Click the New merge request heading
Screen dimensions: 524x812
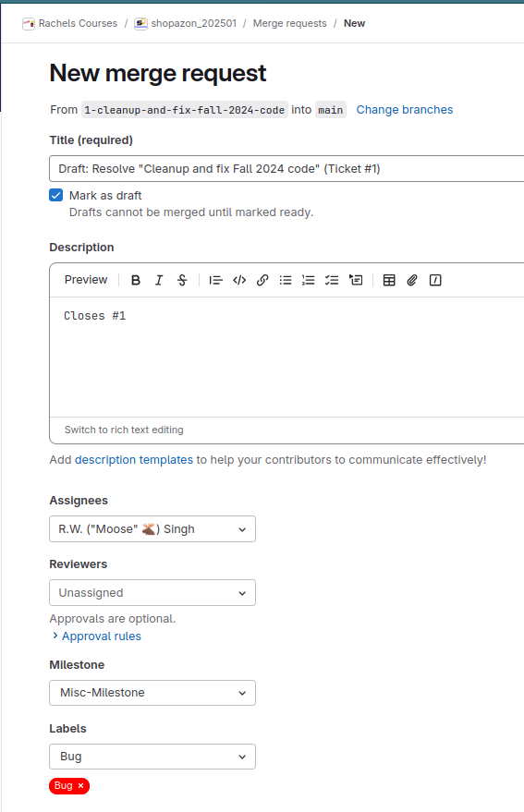[x=157, y=73]
